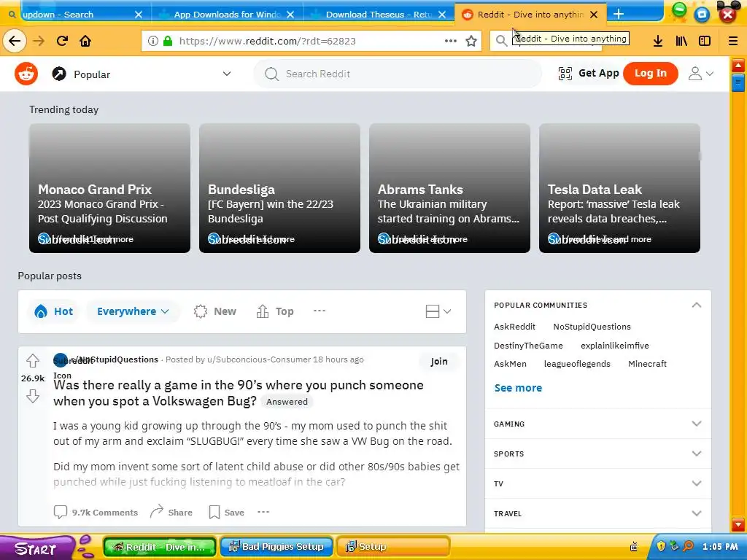Collapse the Popular Communities section
This screenshot has width=747, height=560.
tap(697, 305)
